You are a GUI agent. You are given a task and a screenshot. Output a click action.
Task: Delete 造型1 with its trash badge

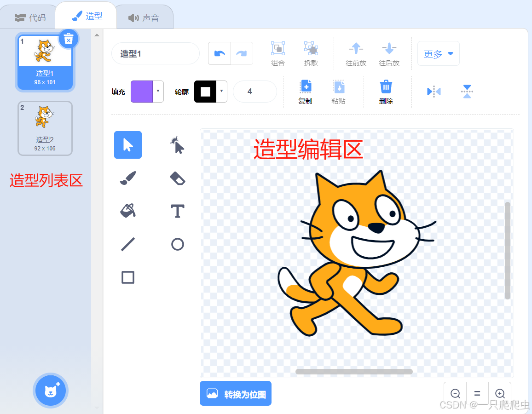pyautogui.click(x=69, y=40)
